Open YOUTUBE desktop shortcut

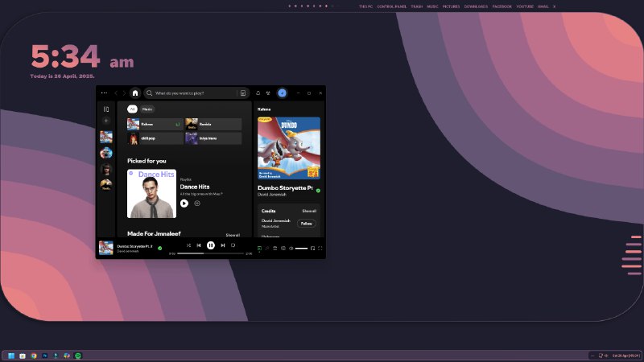pos(525,6)
